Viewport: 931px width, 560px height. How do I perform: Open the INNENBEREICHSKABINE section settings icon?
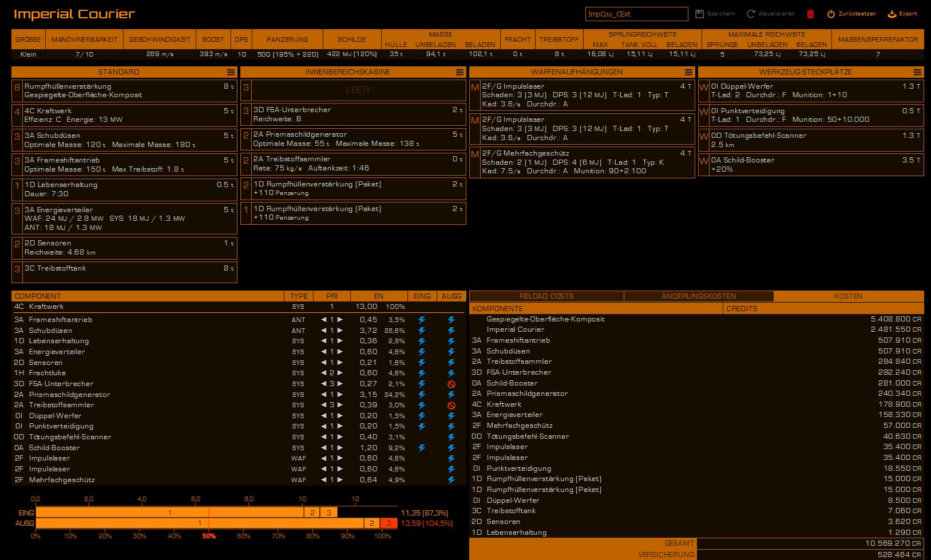point(459,72)
